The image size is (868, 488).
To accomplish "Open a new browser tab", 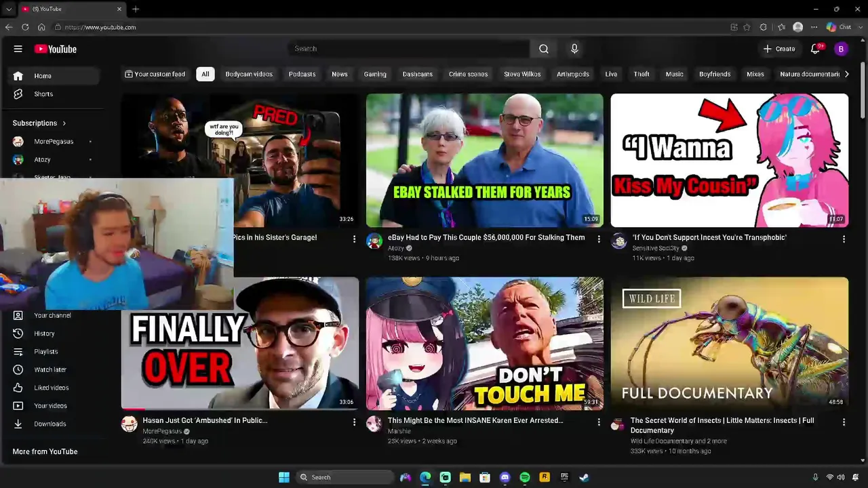I will [136, 9].
